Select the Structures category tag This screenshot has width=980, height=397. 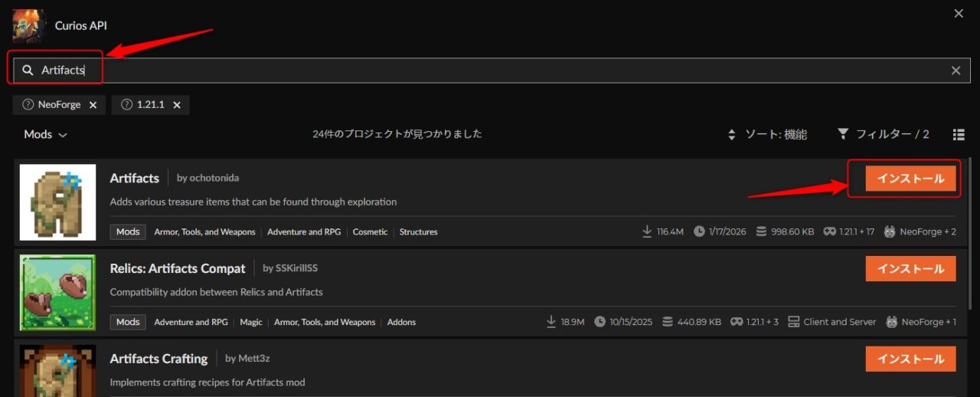[419, 231]
